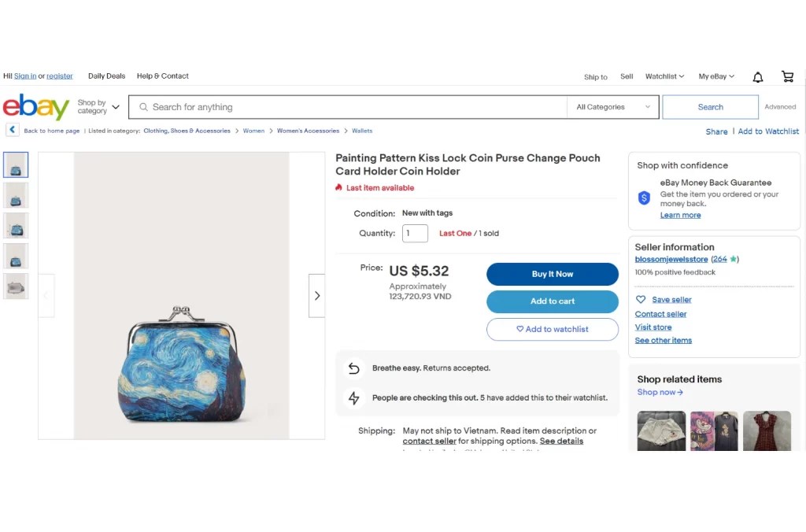
Task: Open the shopping cart icon
Action: pos(787,76)
